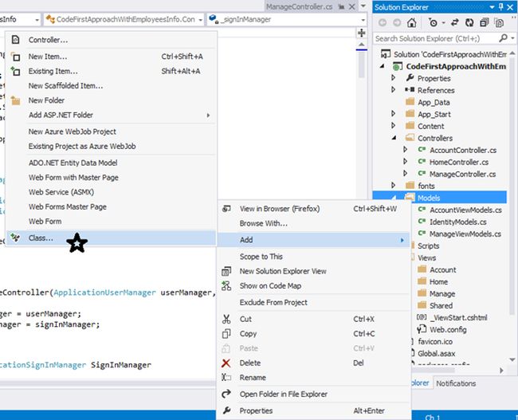Expand the AccountController.cs node
Viewport: 518px width, 420px height.
pos(406,150)
